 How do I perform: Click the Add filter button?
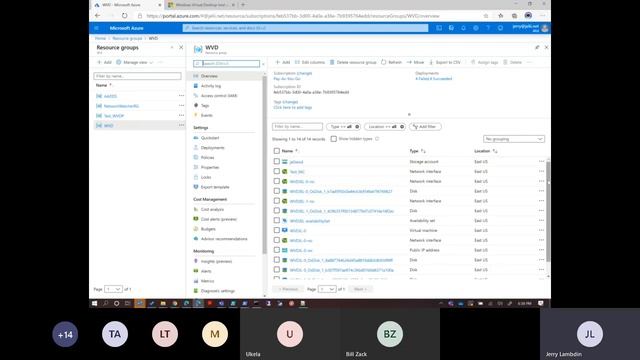pos(425,127)
